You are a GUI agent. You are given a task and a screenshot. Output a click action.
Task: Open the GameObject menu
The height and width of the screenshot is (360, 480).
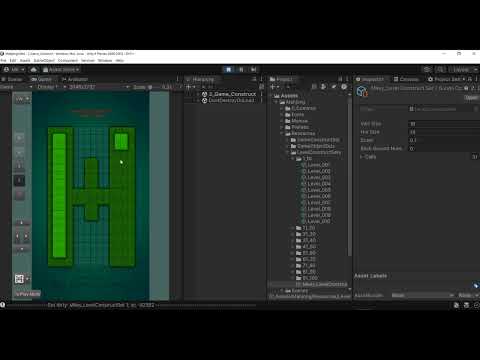pos(44,61)
